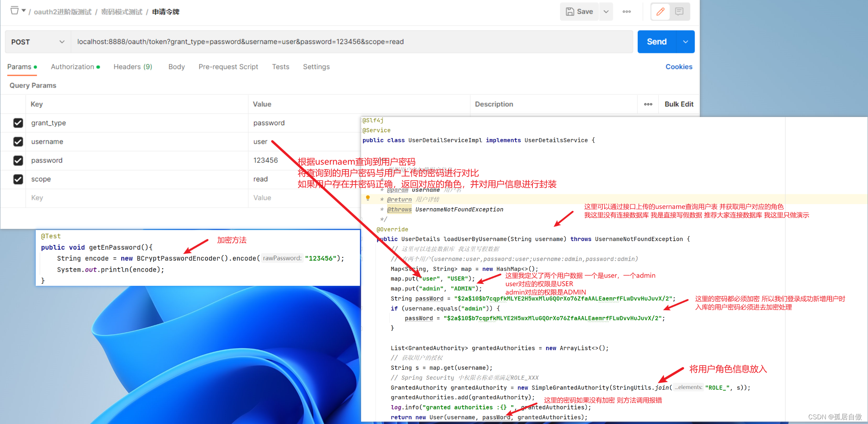
Task: Click the Headers tab with badge
Action: (x=133, y=66)
